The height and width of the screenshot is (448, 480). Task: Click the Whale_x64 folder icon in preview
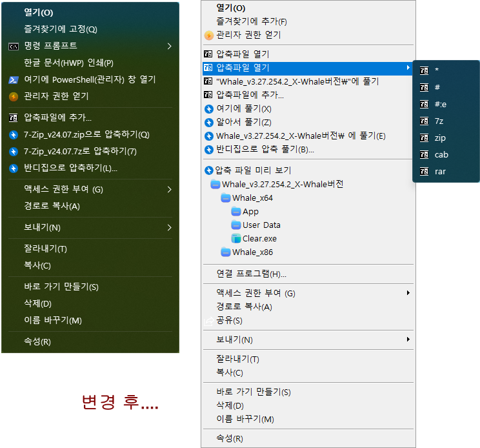point(226,198)
